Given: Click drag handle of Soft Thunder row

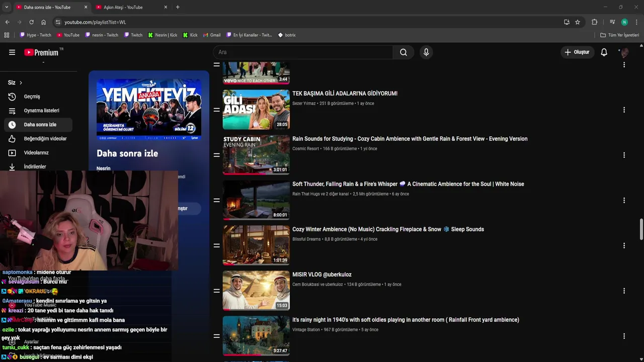Looking at the screenshot, I should click(x=216, y=200).
